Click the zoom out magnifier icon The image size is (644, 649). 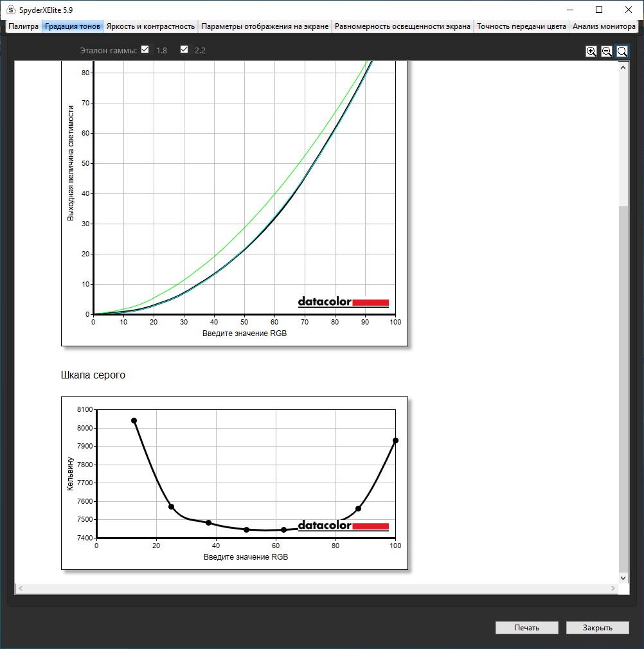coord(606,51)
